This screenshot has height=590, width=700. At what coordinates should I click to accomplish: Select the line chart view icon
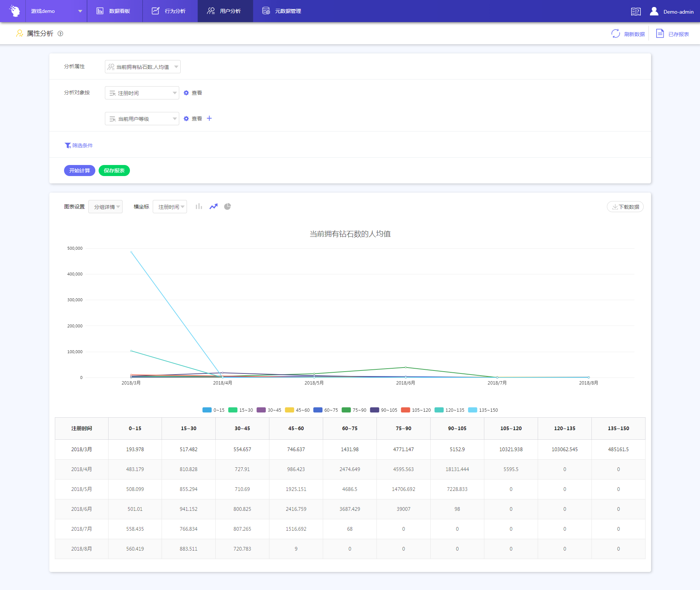coord(213,207)
